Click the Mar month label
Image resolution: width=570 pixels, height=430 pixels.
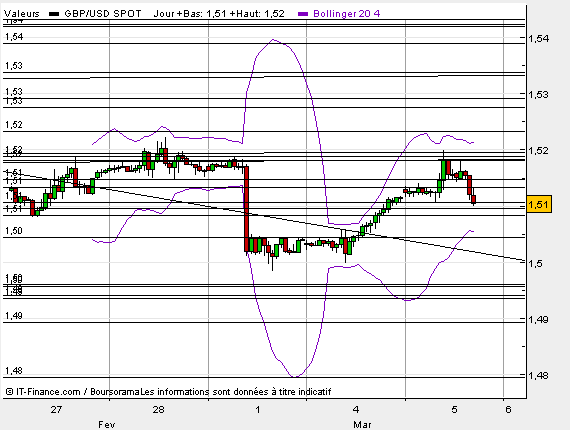[362, 424]
